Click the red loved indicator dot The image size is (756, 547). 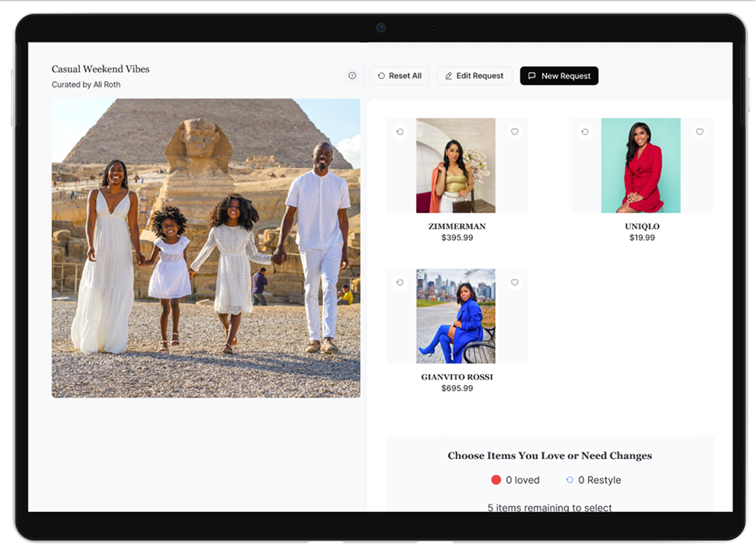496,480
